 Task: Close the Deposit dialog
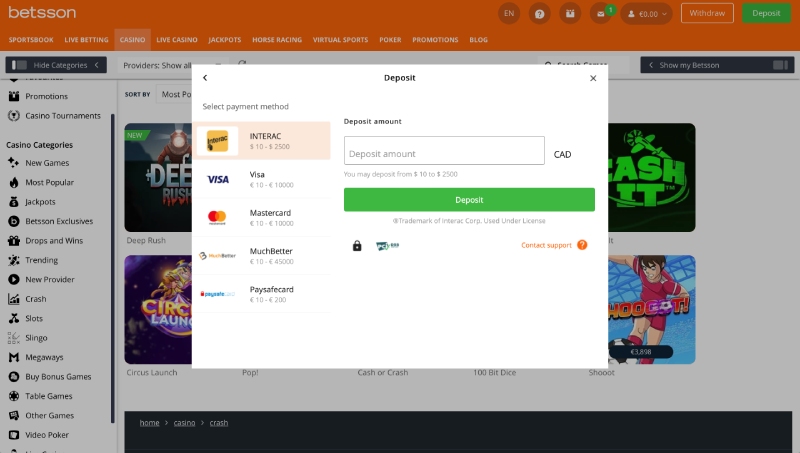click(x=593, y=78)
